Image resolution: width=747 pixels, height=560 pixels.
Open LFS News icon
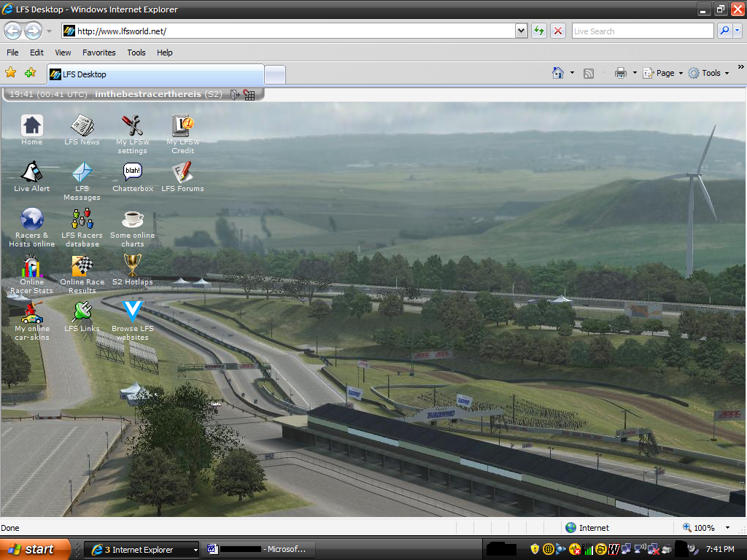(x=82, y=130)
